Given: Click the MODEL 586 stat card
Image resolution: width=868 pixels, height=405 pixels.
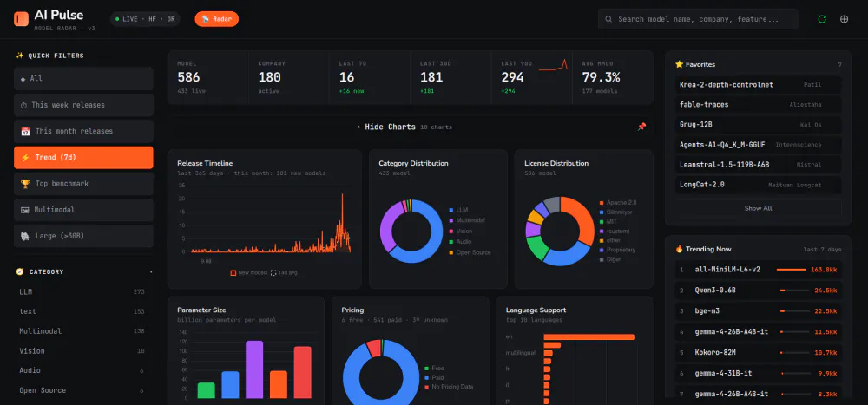Looking at the screenshot, I should (x=208, y=77).
